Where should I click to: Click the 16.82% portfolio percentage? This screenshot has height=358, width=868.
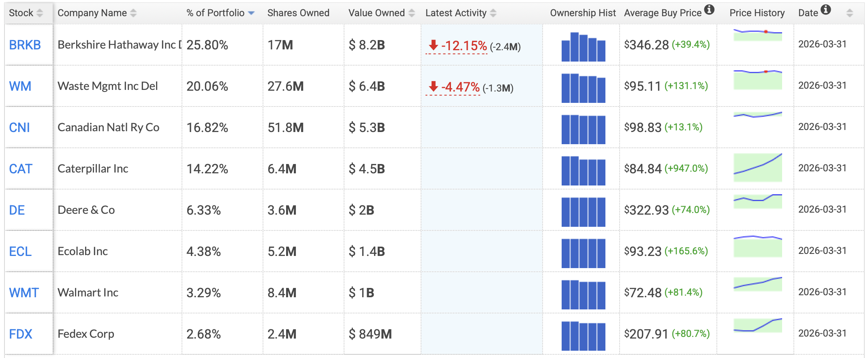[x=207, y=128]
